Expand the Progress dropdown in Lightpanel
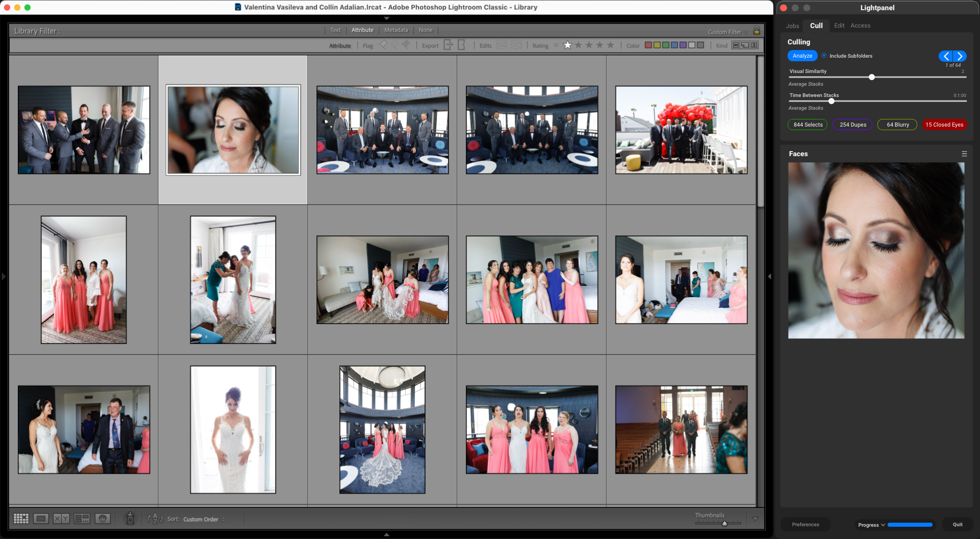Viewport: 980px width, 539px height. pyautogui.click(x=871, y=525)
